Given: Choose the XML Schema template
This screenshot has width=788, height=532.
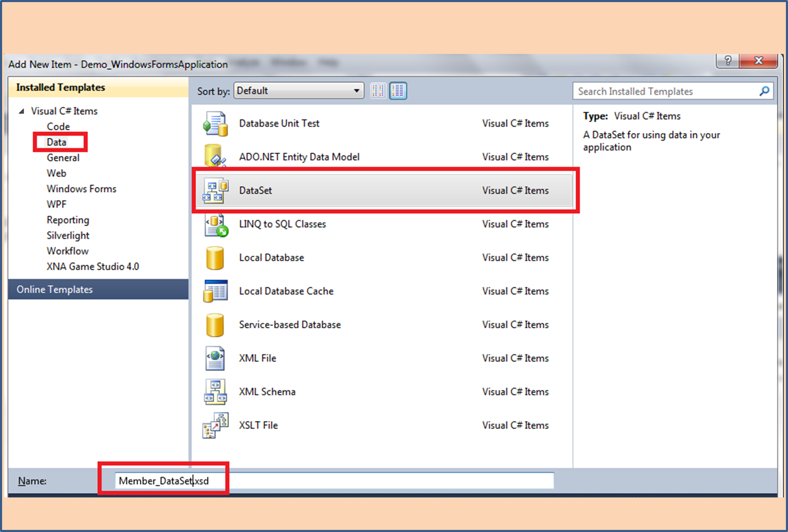Looking at the screenshot, I should 267,391.
